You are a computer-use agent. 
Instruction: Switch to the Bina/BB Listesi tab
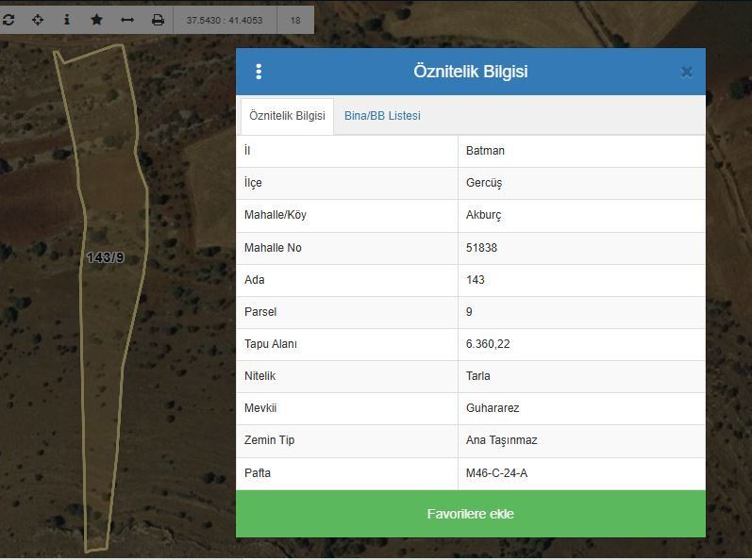[382, 116]
